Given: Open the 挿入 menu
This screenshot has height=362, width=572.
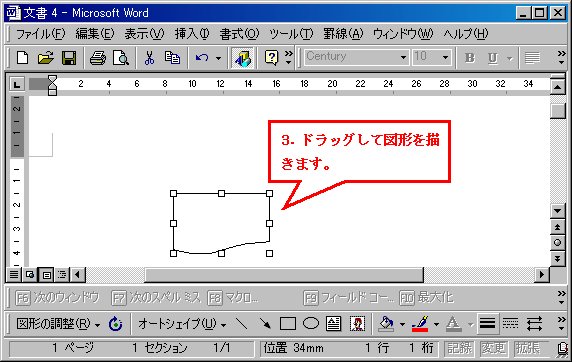Looking at the screenshot, I should coord(192,34).
